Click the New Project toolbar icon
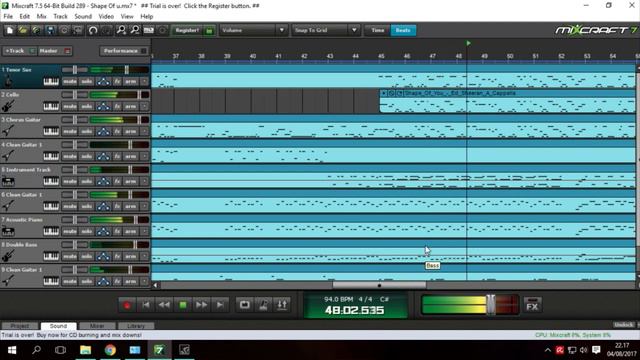The image size is (640, 360). (x=9, y=30)
